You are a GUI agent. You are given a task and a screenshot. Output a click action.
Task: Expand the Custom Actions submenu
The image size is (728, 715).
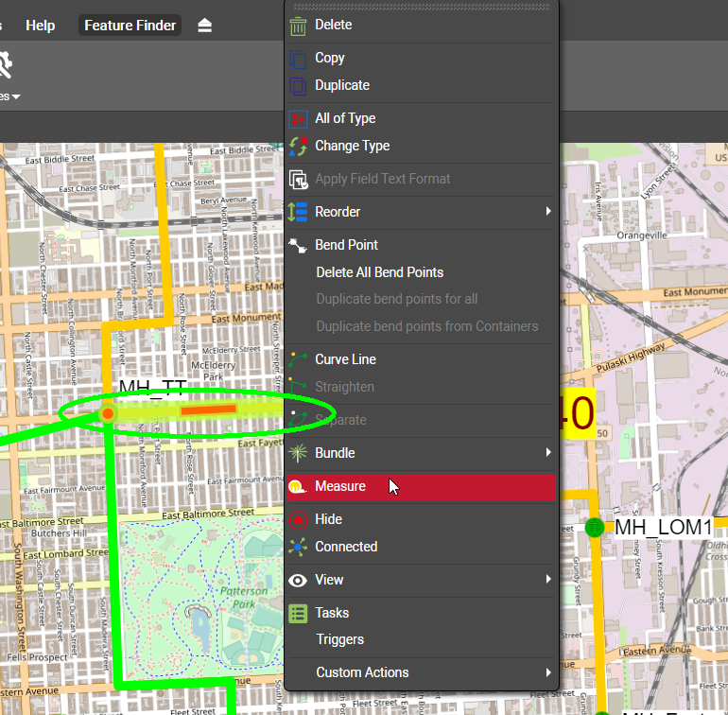click(x=547, y=672)
